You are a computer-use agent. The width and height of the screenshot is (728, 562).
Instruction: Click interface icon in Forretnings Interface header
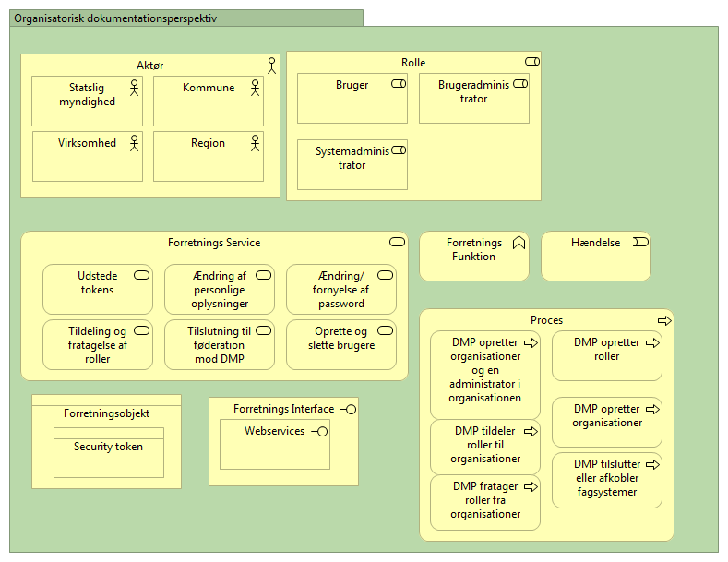pos(348,409)
